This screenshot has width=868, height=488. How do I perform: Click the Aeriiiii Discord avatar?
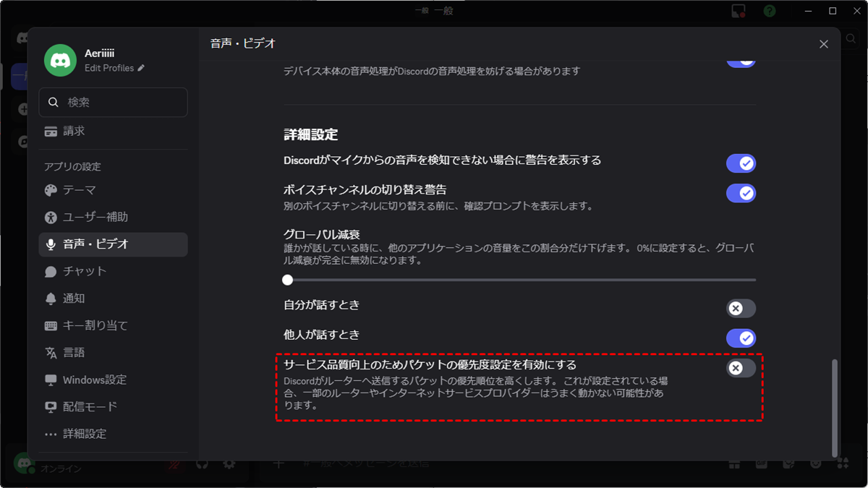click(60, 60)
